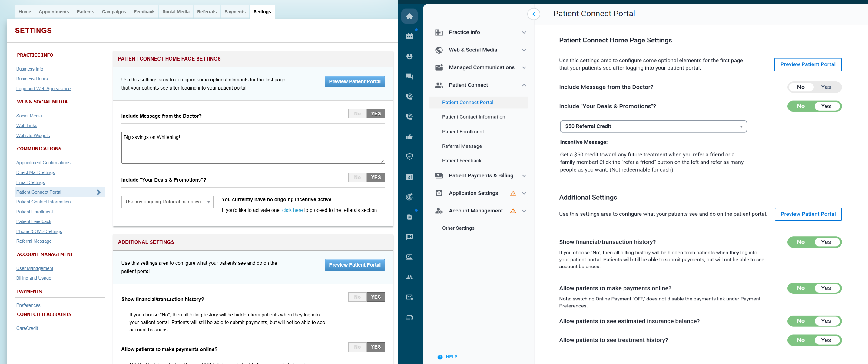Click the blue HELP question mark icon
The image size is (868, 364).
440,357
